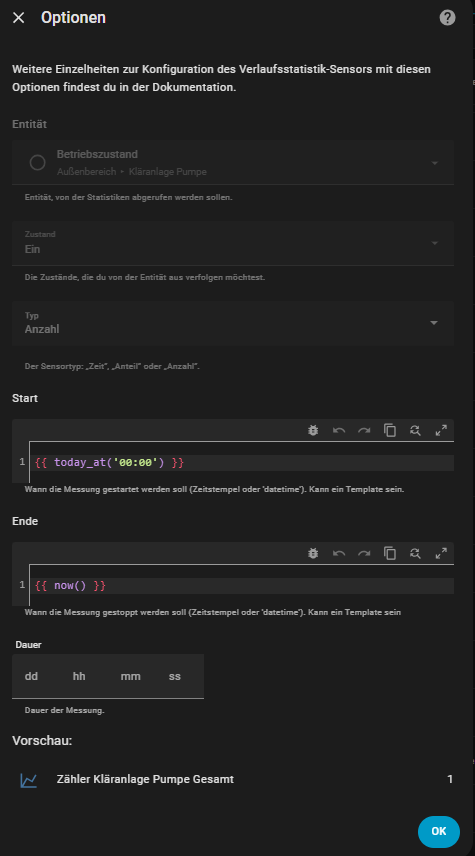Open the help question mark icon

point(447,17)
